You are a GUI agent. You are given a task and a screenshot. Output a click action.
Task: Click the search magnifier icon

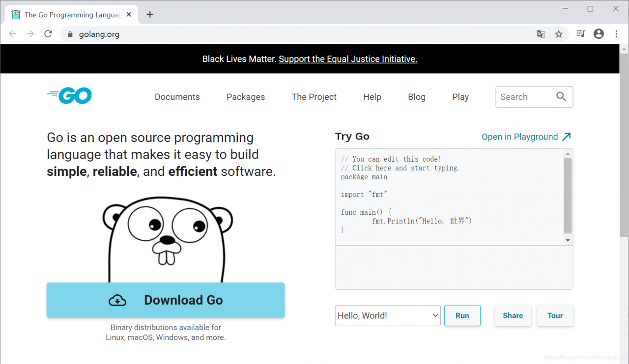pyautogui.click(x=561, y=97)
